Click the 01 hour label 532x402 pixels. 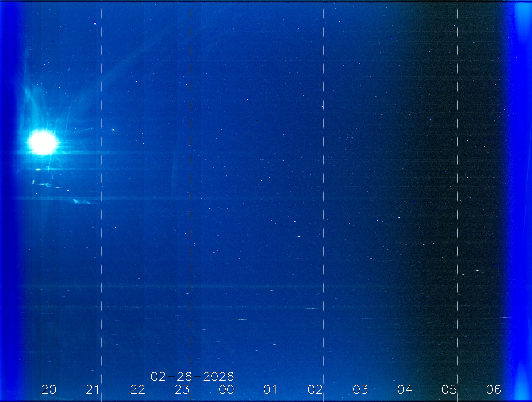[270, 389]
